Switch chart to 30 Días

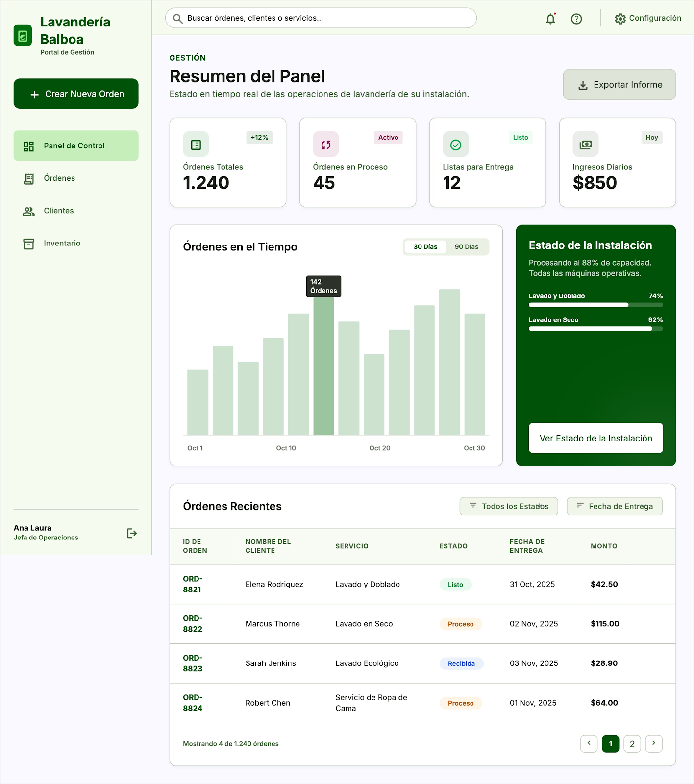point(425,247)
